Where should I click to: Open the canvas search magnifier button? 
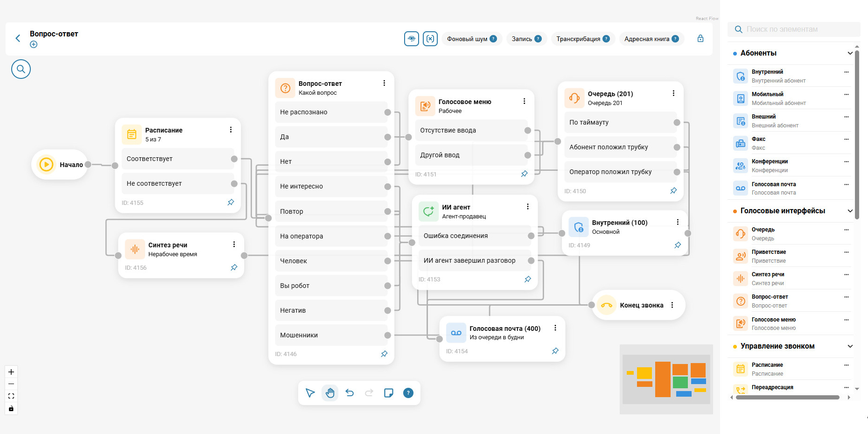coord(21,69)
